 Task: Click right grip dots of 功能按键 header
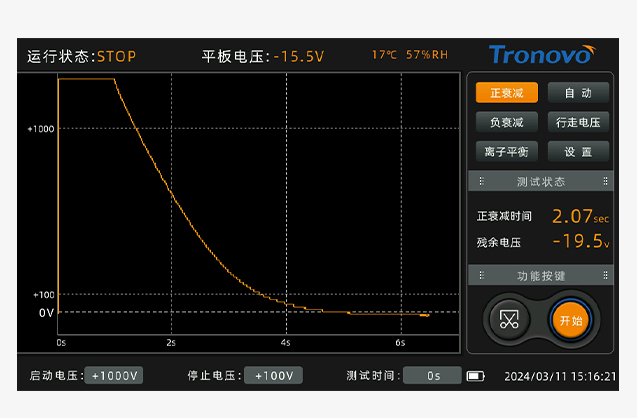pos(605,275)
